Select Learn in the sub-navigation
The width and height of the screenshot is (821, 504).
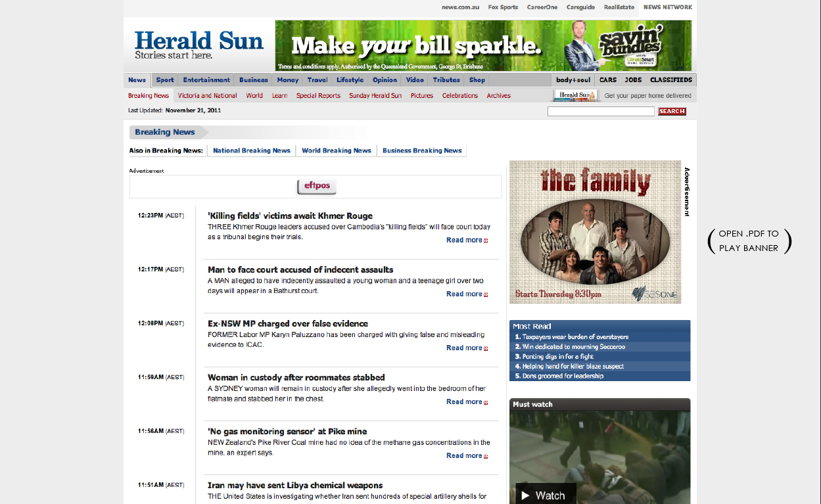click(279, 96)
